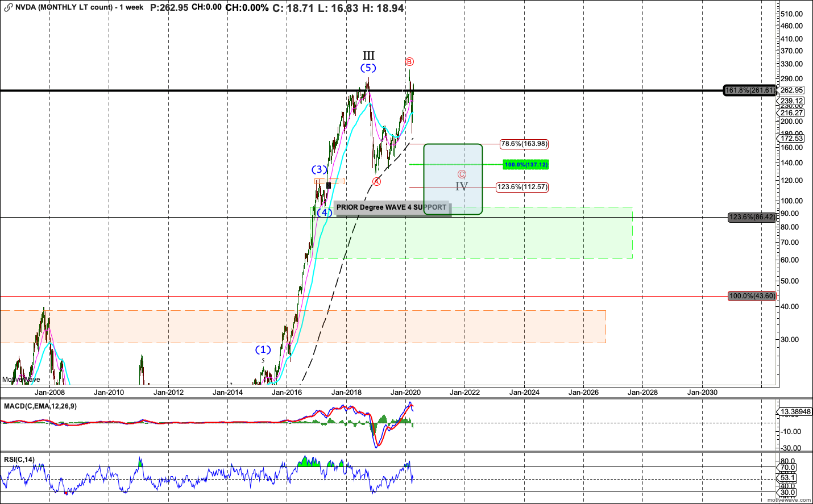Click the Jan-2018 date on time axis
The height and width of the screenshot is (504, 813).
pyautogui.click(x=346, y=392)
